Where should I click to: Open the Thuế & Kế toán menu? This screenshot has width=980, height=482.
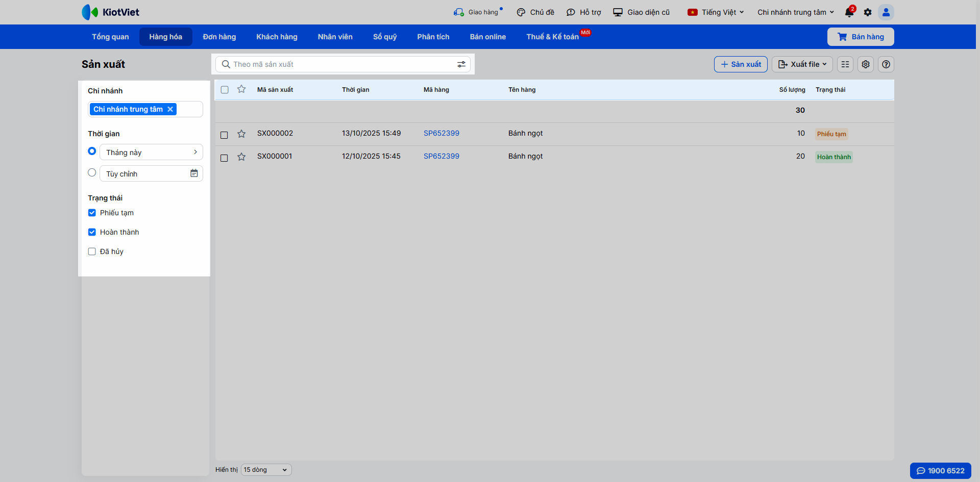pos(553,37)
